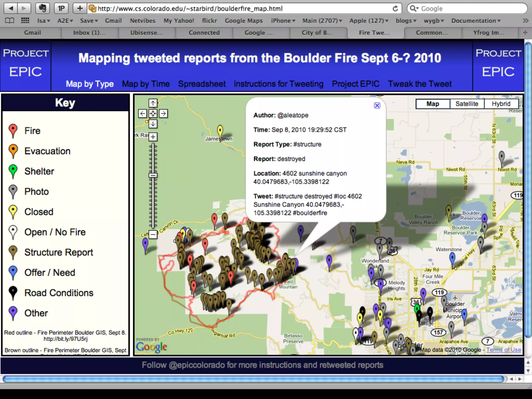532x399 pixels.
Task: Click the Terms of Use link
Action: (x=503, y=350)
